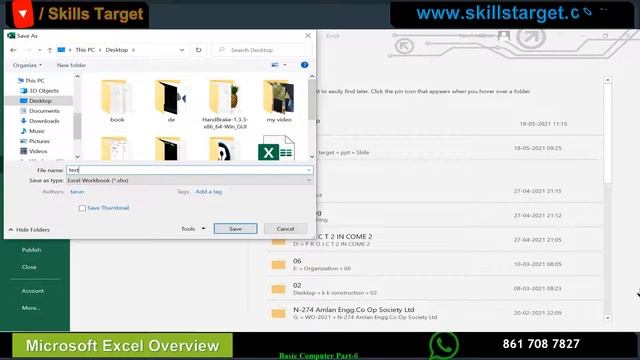
Task: Select 3D Objects in navigation tree
Action: 40,91
